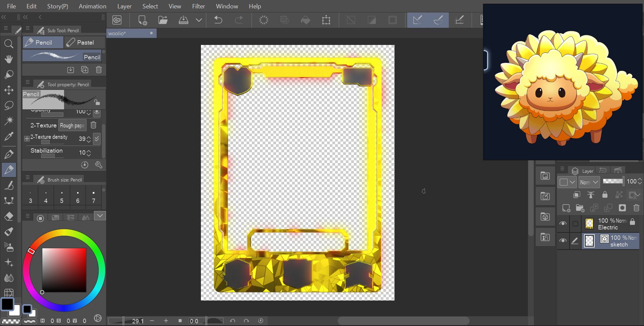Delete the selected layer
Viewport: 644px width, 326px height.
(x=636, y=208)
